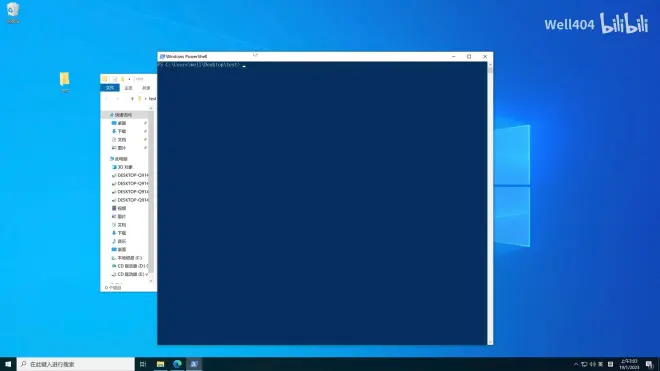Screen dimensions: 660x371
Task: Open Task View from the taskbar
Action: [143, 364]
